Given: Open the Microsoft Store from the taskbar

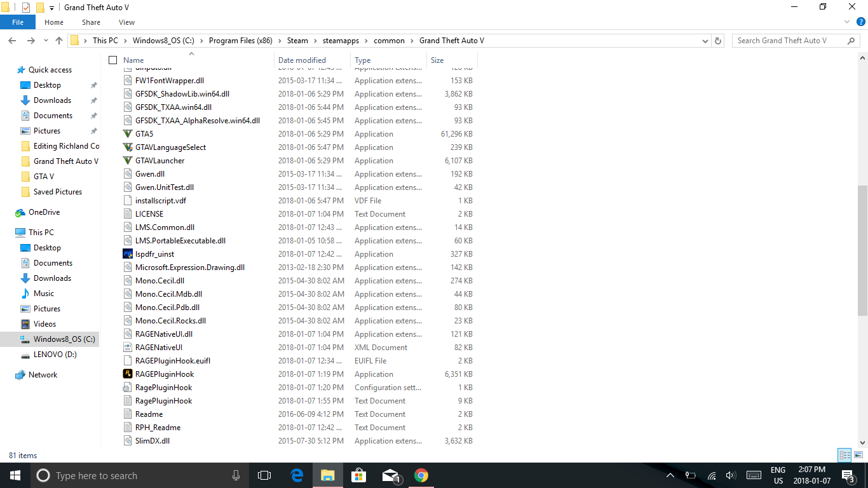Looking at the screenshot, I should point(359,475).
